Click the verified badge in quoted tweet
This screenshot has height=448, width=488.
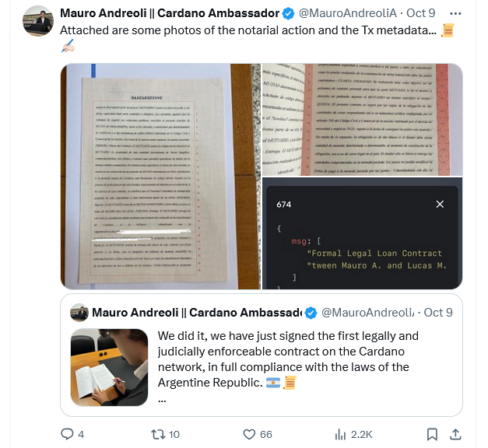click(x=311, y=313)
